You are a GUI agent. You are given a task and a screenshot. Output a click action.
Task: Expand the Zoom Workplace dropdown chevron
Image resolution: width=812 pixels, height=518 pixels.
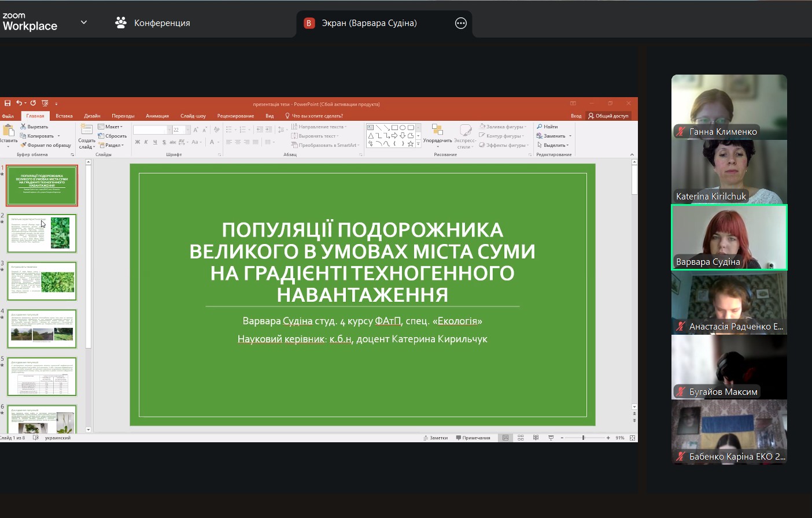click(84, 23)
